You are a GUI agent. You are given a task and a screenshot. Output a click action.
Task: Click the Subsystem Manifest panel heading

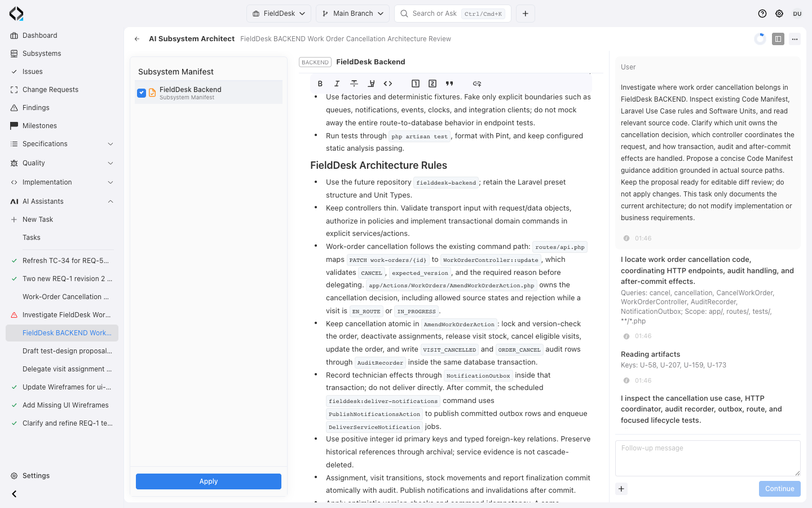tap(176, 72)
